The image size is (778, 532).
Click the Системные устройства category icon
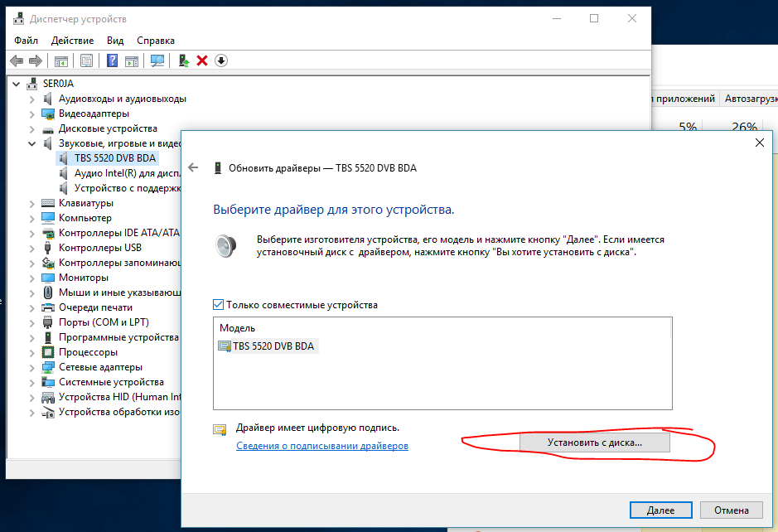click(47, 382)
